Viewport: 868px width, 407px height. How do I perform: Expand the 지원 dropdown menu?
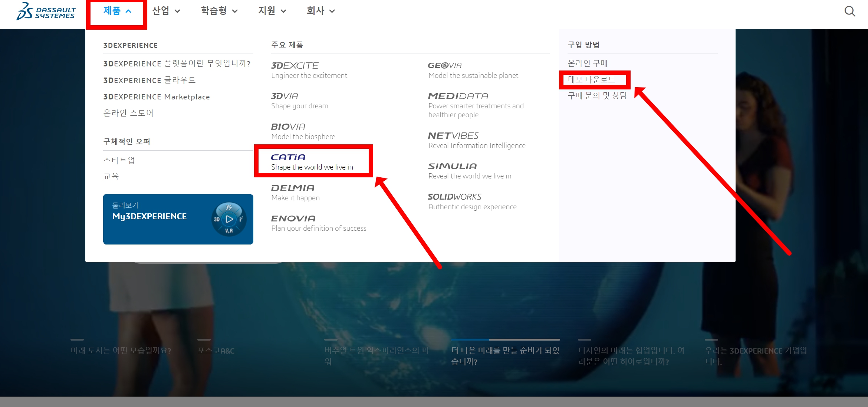click(272, 11)
